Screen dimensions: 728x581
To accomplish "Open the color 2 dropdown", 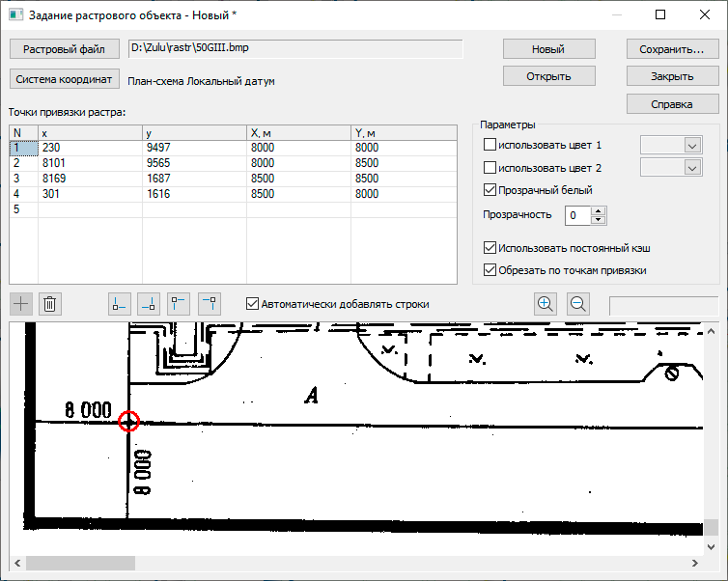I will tap(691, 168).
